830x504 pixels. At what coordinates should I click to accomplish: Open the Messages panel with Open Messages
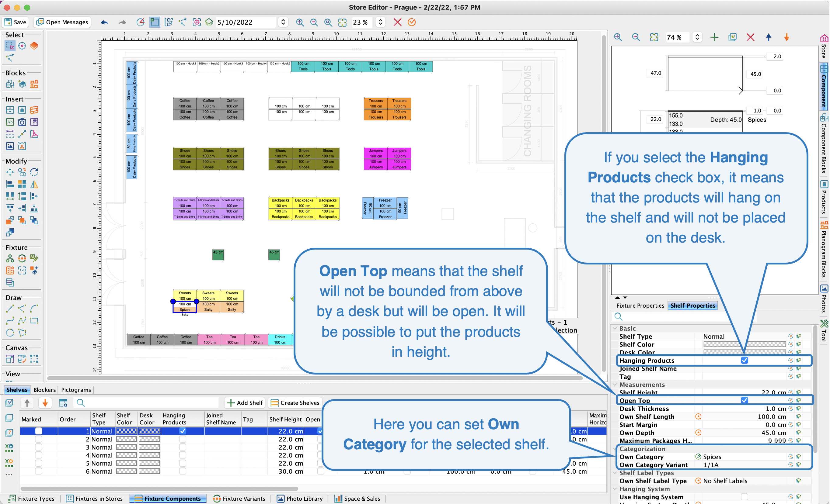(x=63, y=22)
